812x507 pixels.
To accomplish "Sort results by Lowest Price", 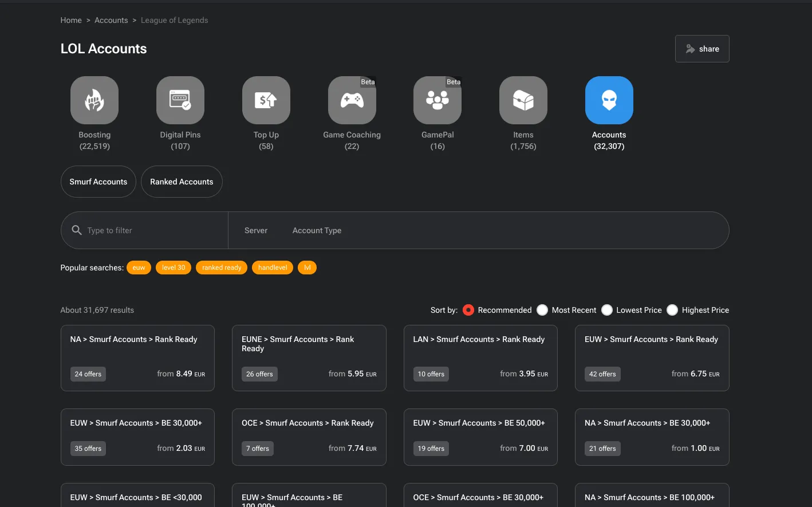I will (x=607, y=310).
